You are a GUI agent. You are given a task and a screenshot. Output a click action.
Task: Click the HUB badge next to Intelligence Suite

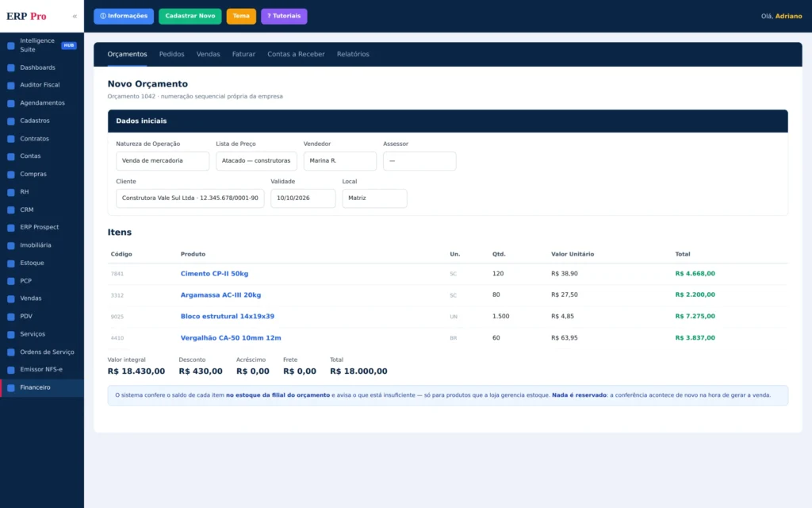[69, 45]
